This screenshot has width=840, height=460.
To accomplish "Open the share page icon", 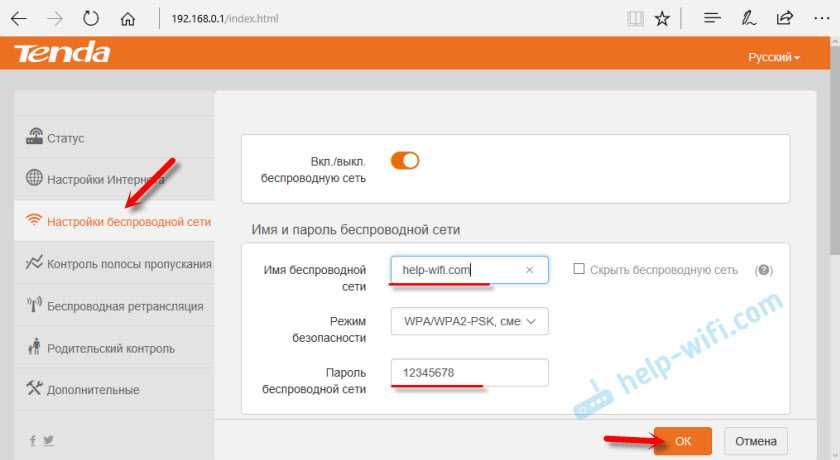I will (785, 18).
